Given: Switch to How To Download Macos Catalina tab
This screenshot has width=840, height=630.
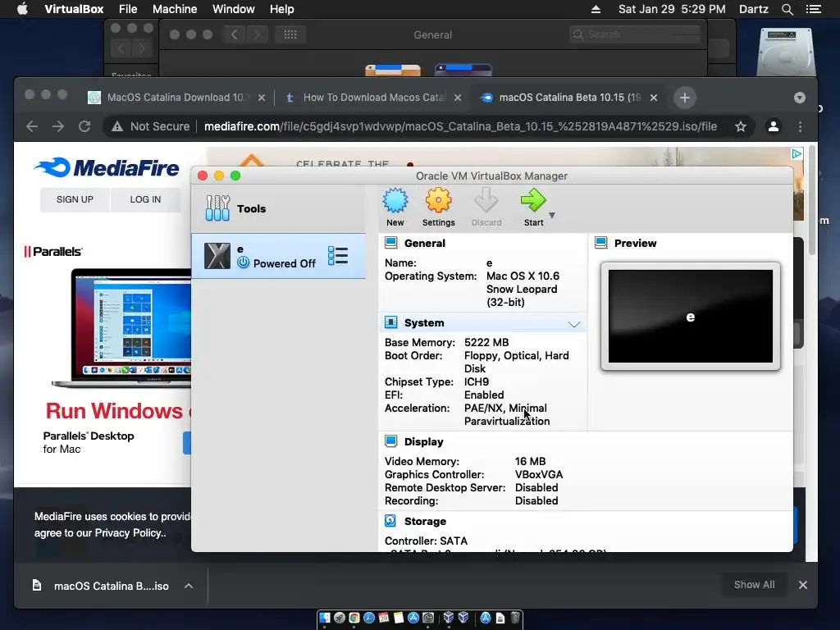Looking at the screenshot, I should [373, 98].
